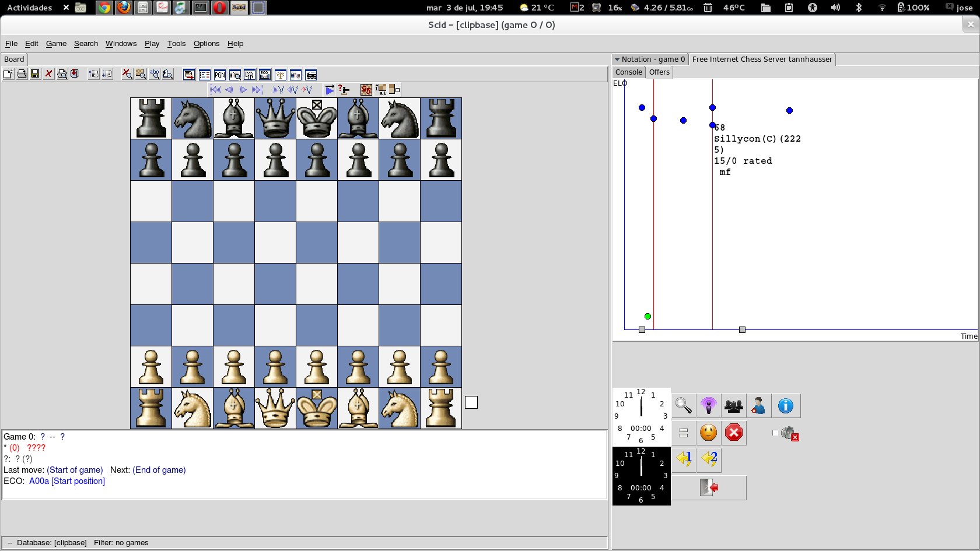980x551 pixels.
Task: Open the Game menu
Action: (56, 44)
